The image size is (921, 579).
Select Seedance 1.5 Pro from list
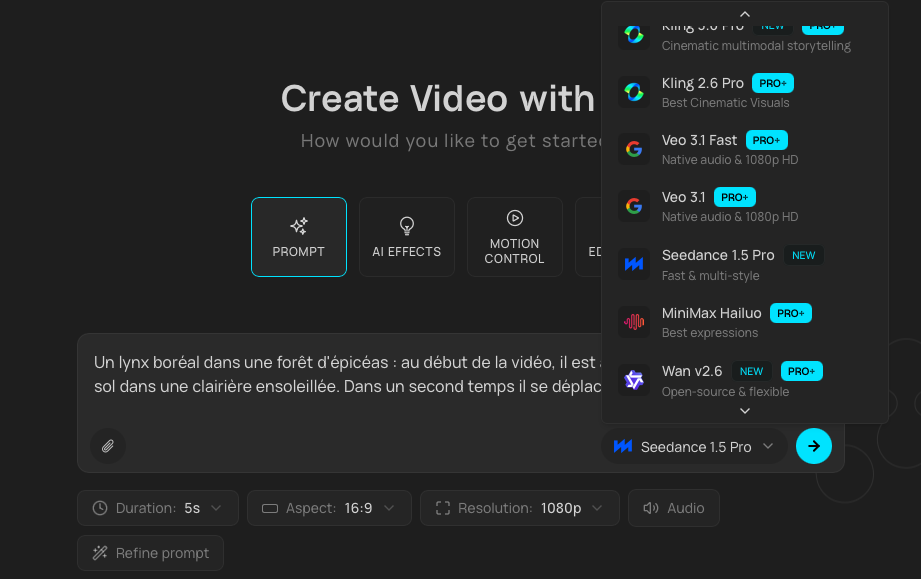coord(718,264)
